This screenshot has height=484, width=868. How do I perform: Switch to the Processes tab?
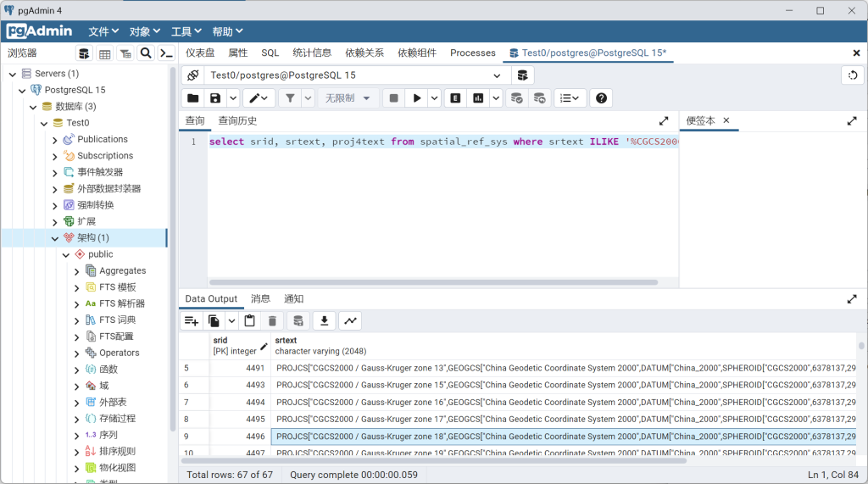tap(473, 53)
